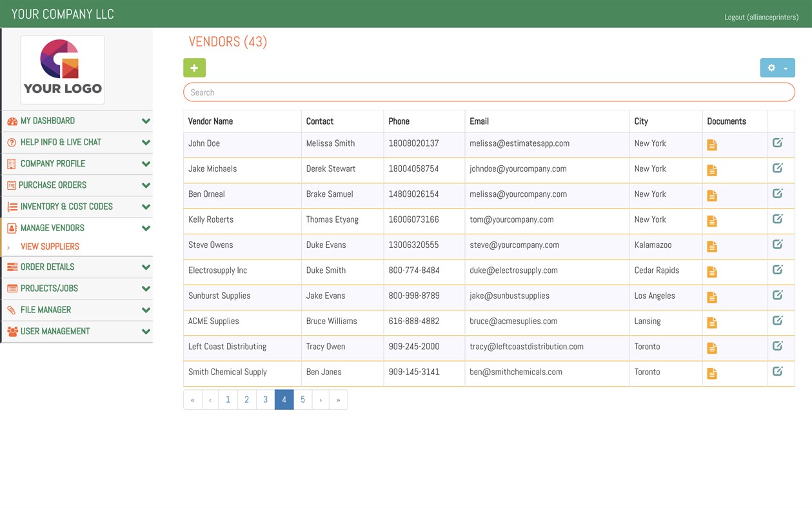Click the green plus button to add vendor
812x508 pixels.
tap(194, 67)
